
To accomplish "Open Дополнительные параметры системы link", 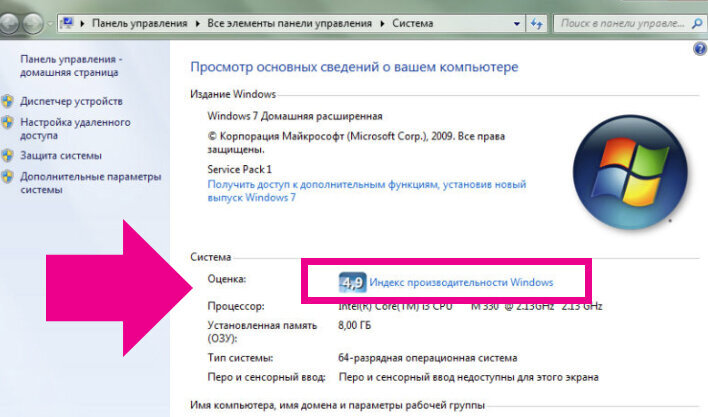I will (90, 183).
